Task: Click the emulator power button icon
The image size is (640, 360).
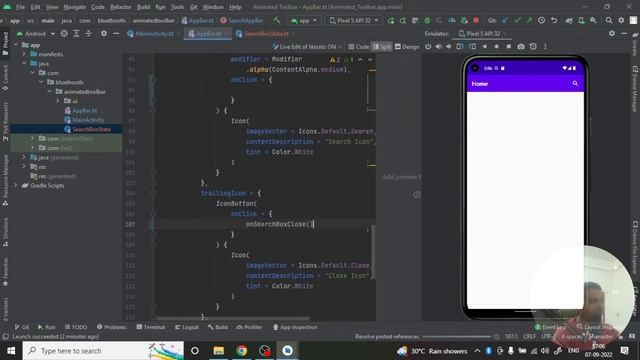Action: click(x=428, y=47)
